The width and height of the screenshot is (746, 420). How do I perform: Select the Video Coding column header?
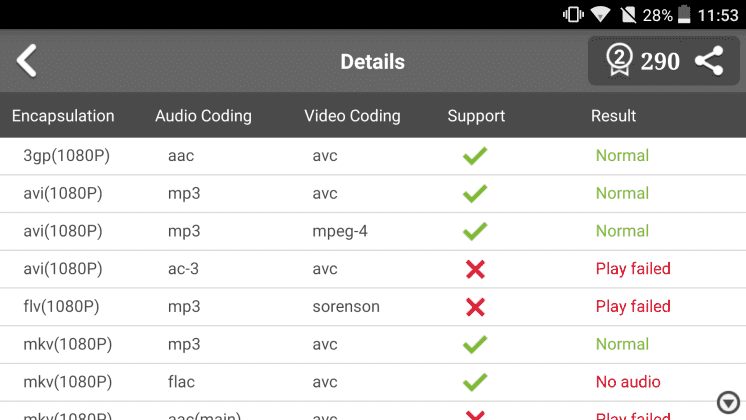(352, 116)
